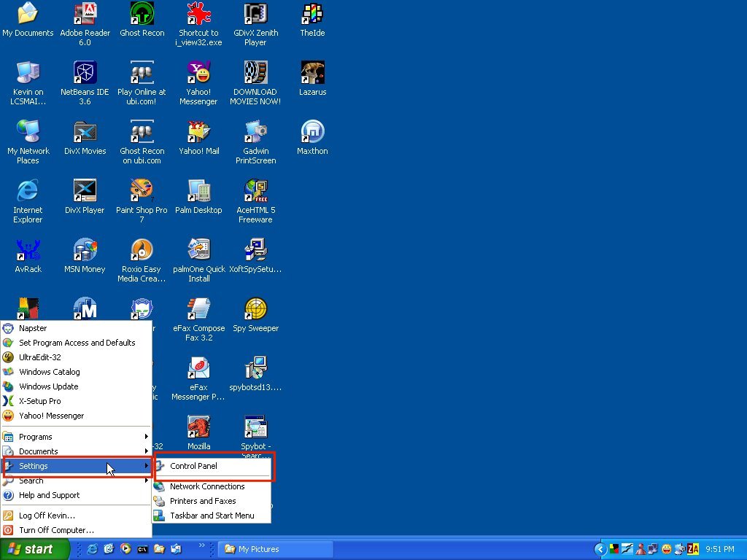Open the command prompt Quick Launch icon
Image resolution: width=747 pixels, height=560 pixels.
click(142, 549)
